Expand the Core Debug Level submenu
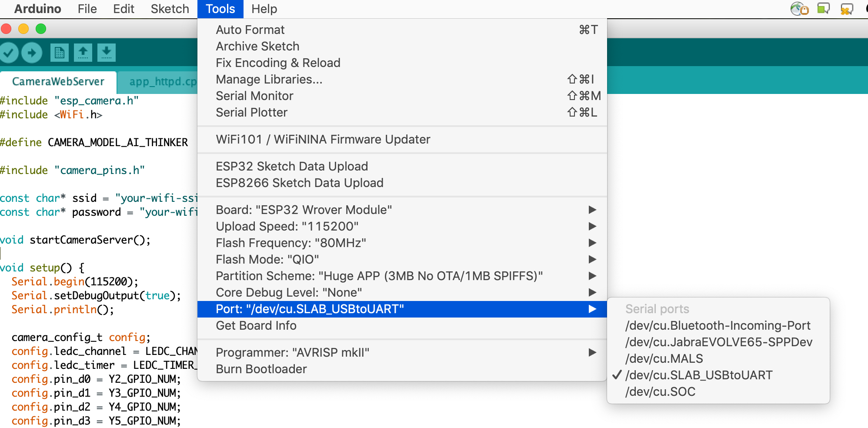This screenshot has width=868, height=428. 402,292
